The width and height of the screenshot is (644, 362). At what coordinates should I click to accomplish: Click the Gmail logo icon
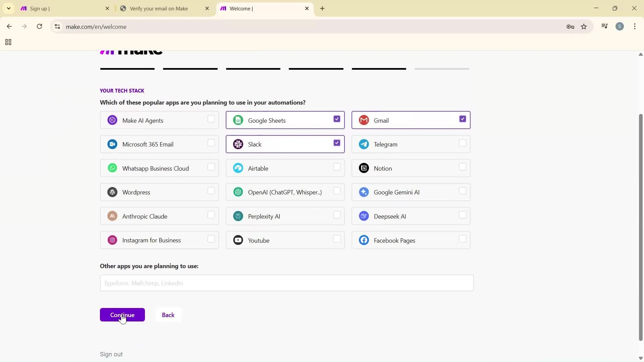click(364, 120)
